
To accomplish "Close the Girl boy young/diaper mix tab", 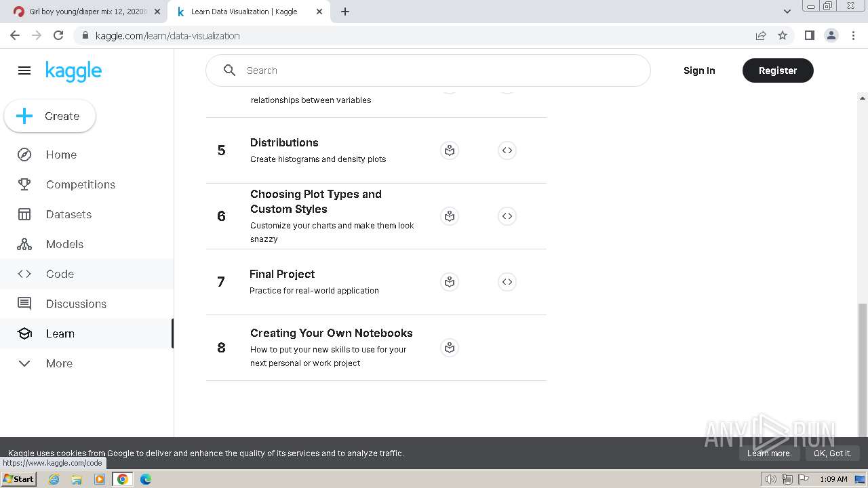I will click(157, 12).
